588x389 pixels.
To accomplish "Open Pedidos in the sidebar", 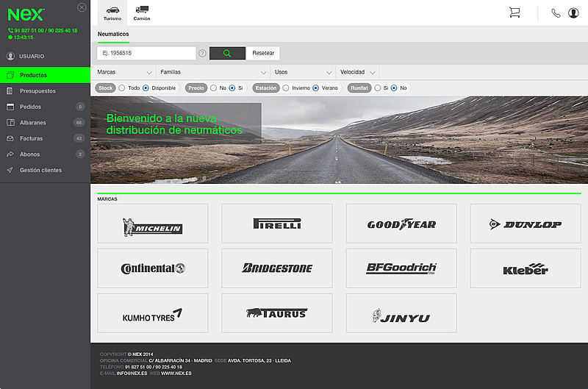I will 45,107.
